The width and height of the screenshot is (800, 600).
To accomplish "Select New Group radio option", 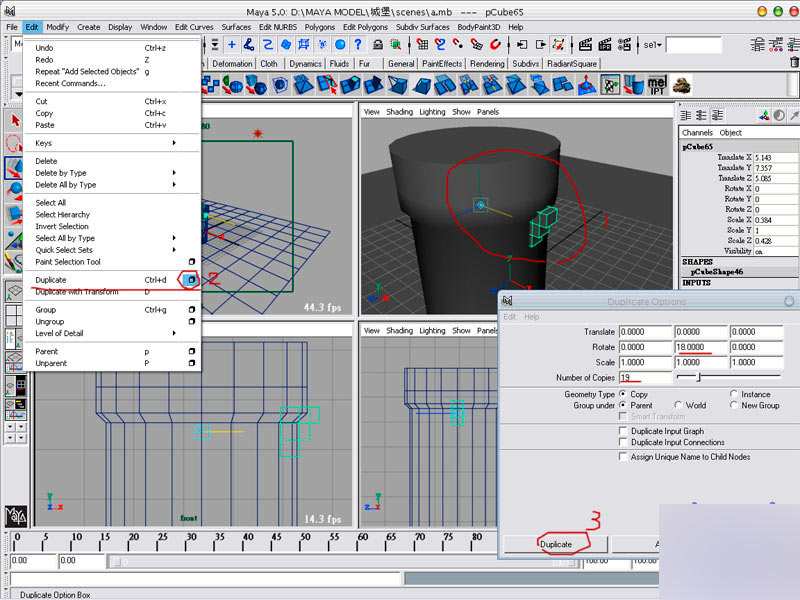I will 734,405.
